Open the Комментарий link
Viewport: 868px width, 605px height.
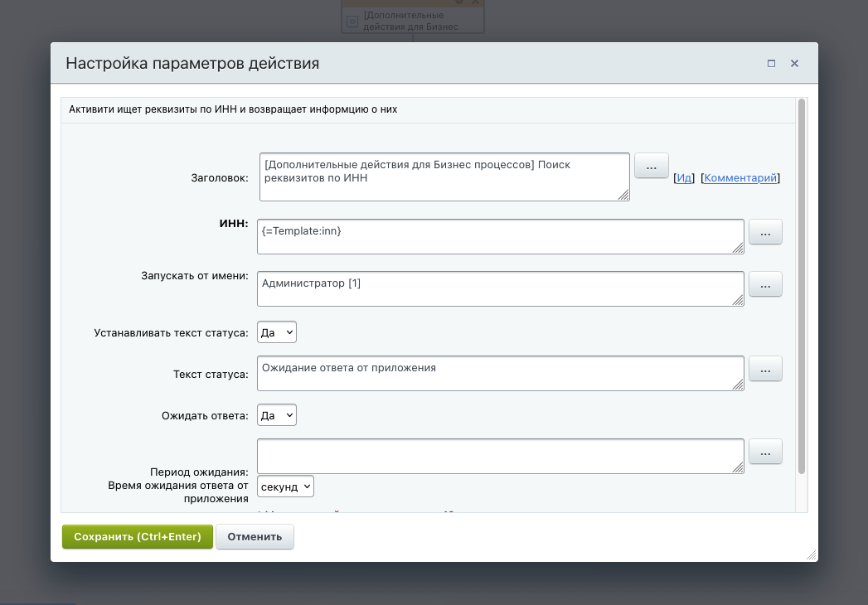[740, 177]
